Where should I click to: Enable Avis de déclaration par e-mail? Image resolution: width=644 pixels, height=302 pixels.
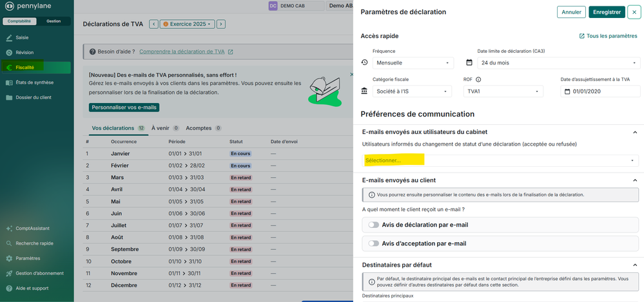coord(373,225)
